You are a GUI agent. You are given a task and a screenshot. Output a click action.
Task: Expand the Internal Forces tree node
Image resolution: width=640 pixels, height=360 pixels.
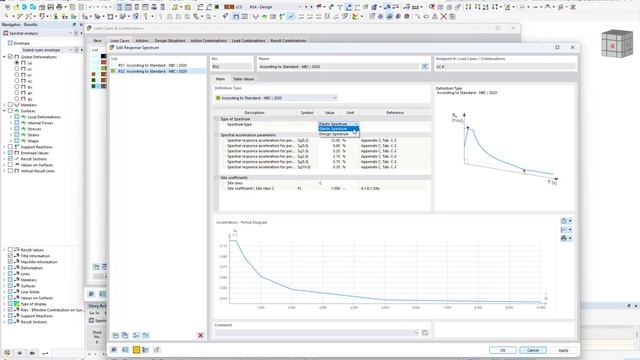click(11, 122)
